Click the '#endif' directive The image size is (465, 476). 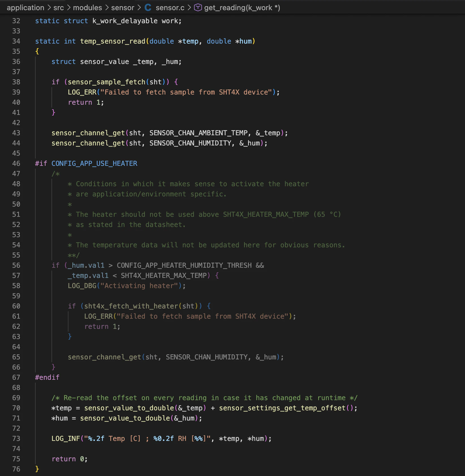[47, 378]
